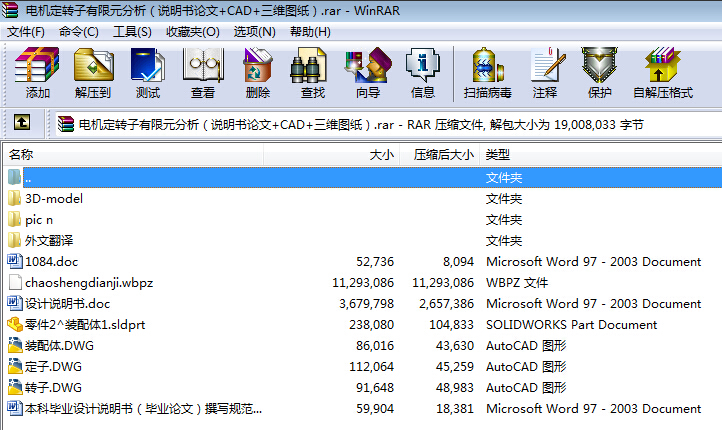The image size is (722, 430).
Task: Click the 自解压格式 (SFX) toolbar icon
Action: tap(663, 65)
